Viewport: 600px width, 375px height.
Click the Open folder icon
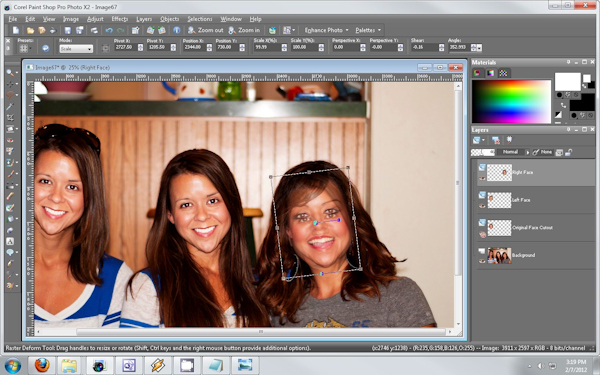tap(30, 30)
